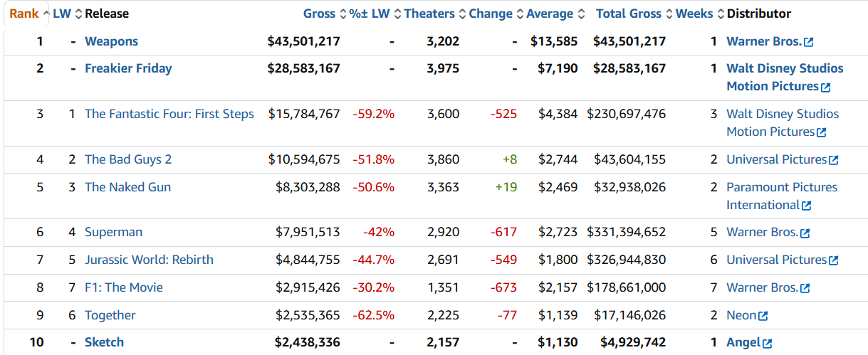This screenshot has height=355, width=868.
Task: Sort by LW column header
Action: pyautogui.click(x=62, y=14)
